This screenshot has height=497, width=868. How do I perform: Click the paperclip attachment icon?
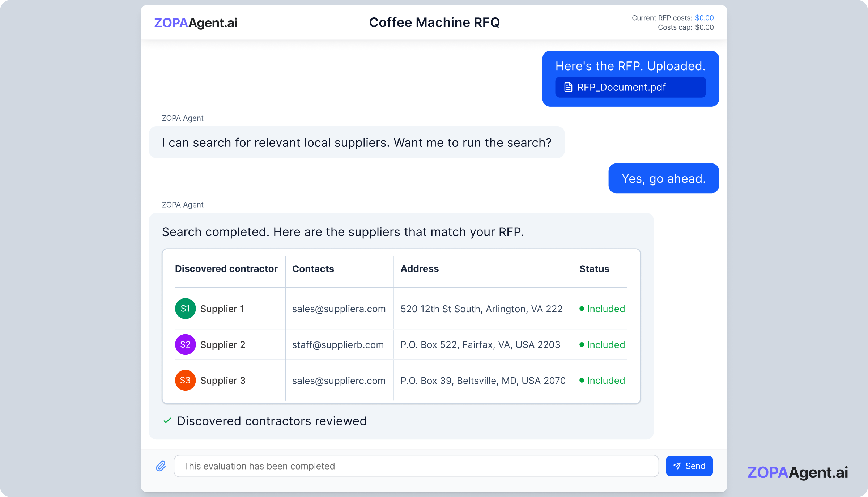pyautogui.click(x=161, y=466)
